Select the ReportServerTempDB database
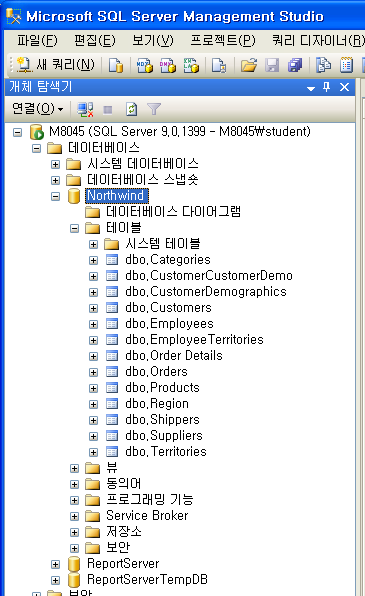The height and width of the screenshot is (596, 365). pyautogui.click(x=147, y=579)
